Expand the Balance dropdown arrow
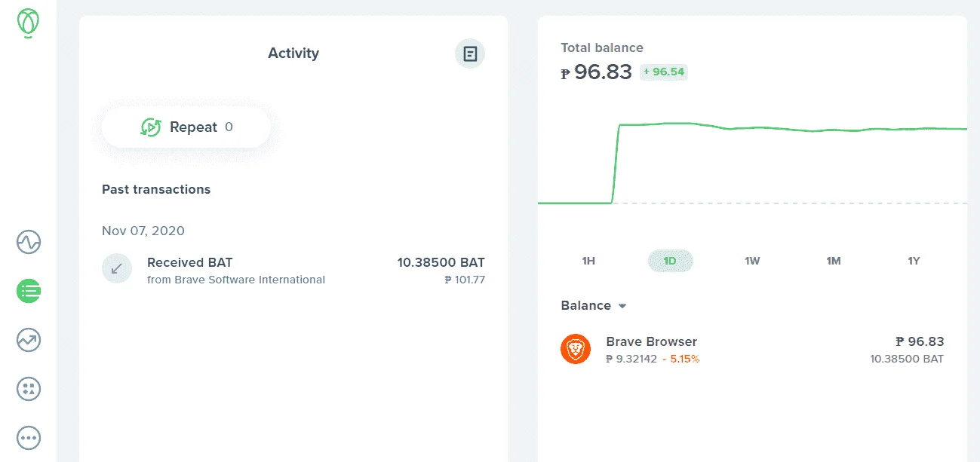 click(622, 306)
